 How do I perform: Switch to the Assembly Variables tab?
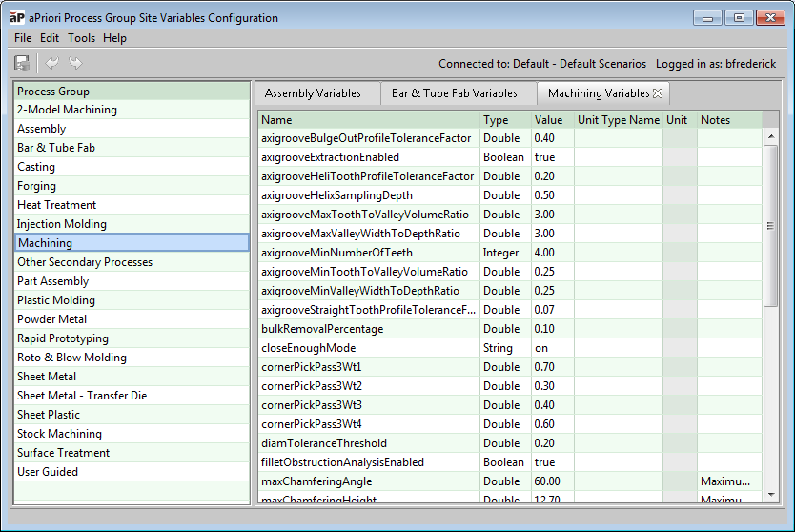click(313, 93)
